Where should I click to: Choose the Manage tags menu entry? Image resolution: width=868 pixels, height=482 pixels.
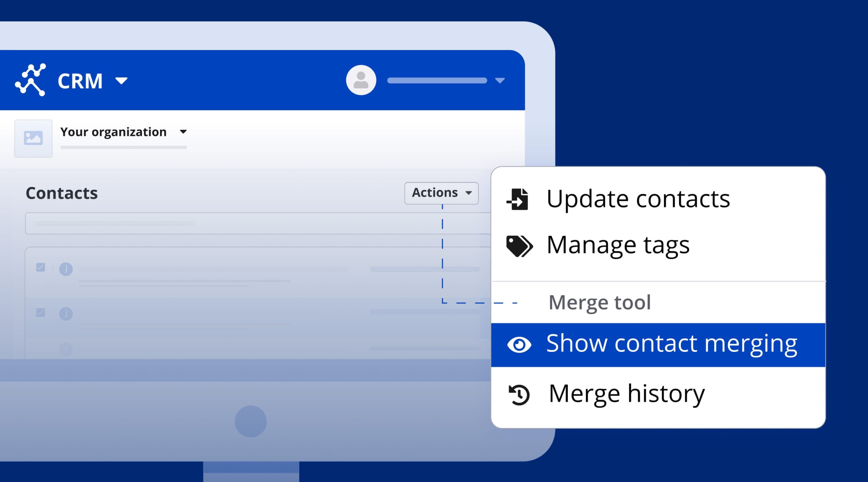(x=618, y=245)
